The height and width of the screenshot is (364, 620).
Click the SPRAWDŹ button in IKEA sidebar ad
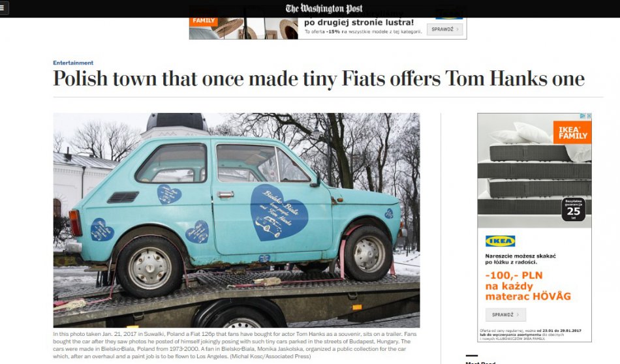[505, 314]
